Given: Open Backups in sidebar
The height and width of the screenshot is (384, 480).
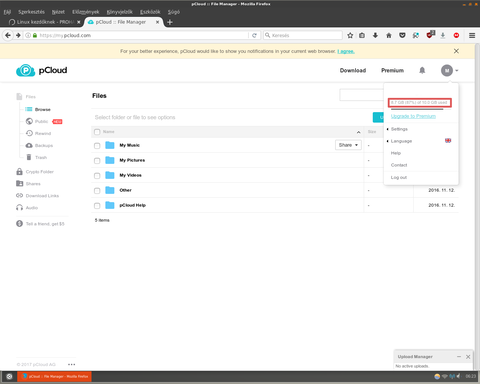Looking at the screenshot, I should [39, 145].
